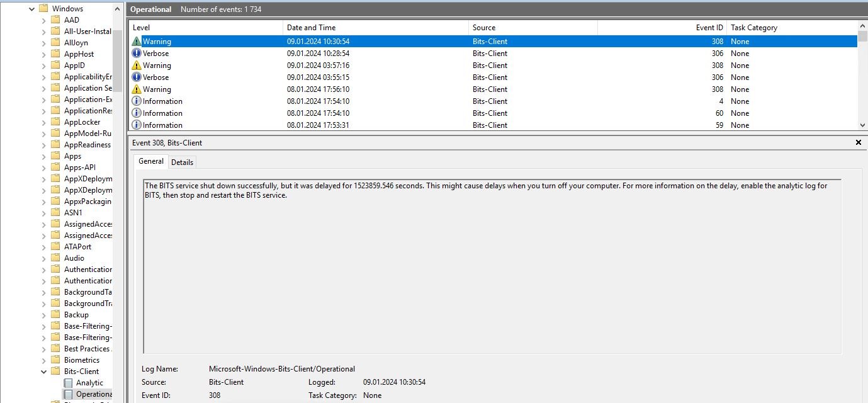The image size is (868, 403).
Task: Expand the Biometrics tree node
Action: [43, 360]
